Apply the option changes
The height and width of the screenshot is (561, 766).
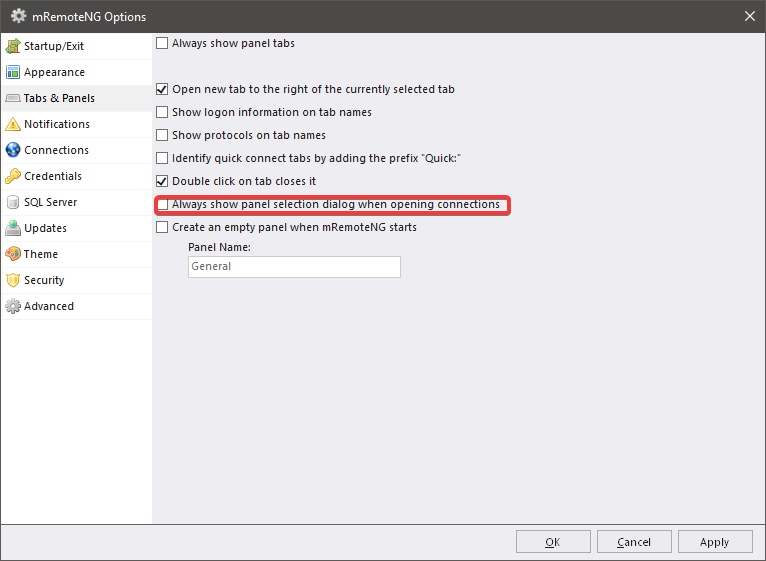pyautogui.click(x=715, y=542)
